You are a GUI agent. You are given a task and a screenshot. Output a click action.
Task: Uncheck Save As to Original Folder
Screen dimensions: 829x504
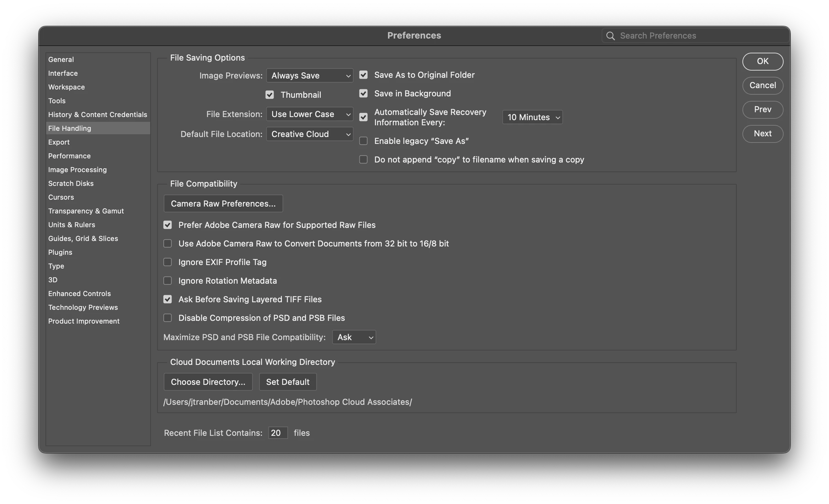(363, 75)
